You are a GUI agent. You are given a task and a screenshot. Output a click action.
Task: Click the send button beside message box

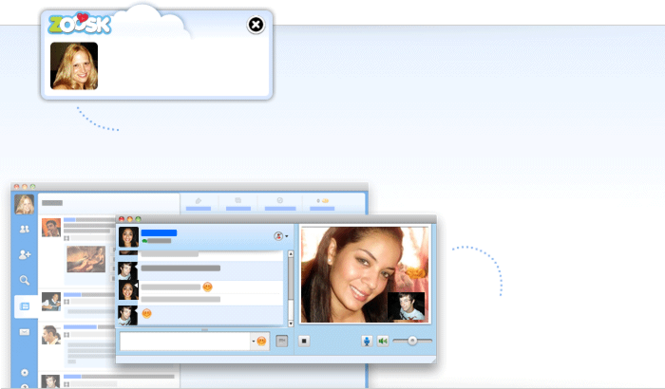click(282, 341)
